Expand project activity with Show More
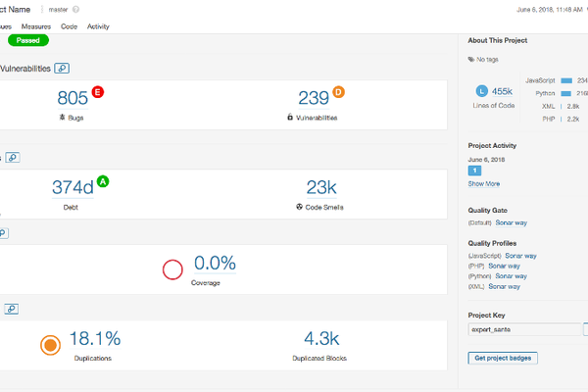This screenshot has width=588, height=392. [483, 183]
